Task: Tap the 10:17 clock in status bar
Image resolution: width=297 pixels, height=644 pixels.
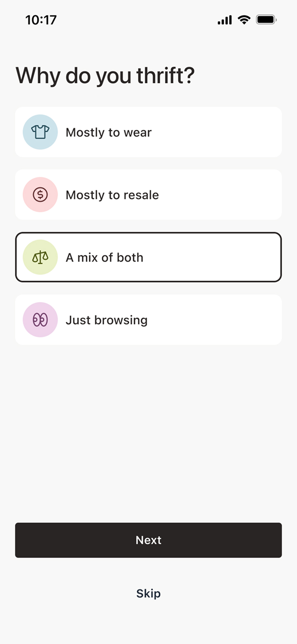Action: [41, 20]
